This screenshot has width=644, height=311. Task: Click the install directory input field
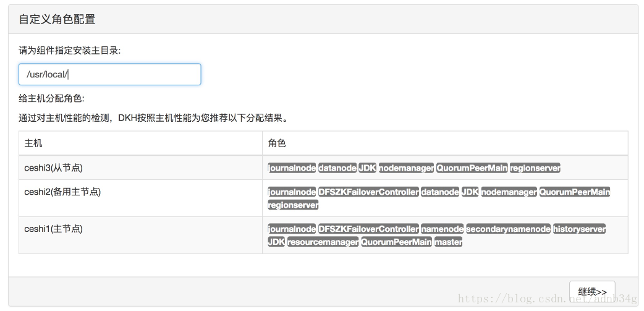(x=109, y=74)
